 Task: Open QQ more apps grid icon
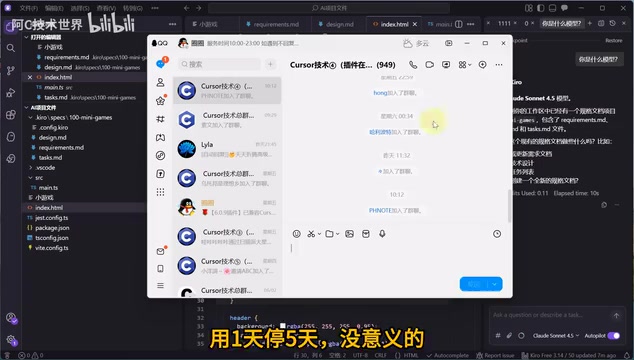pos(161,192)
